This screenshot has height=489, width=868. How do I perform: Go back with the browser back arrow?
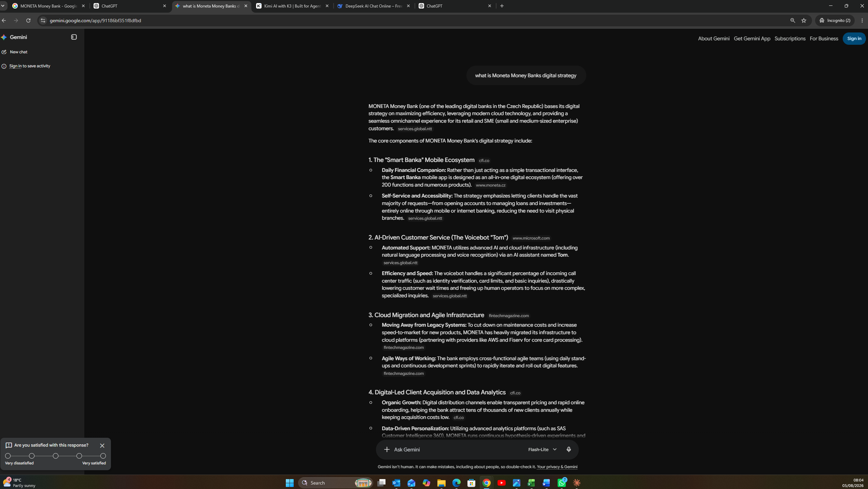pos(4,21)
